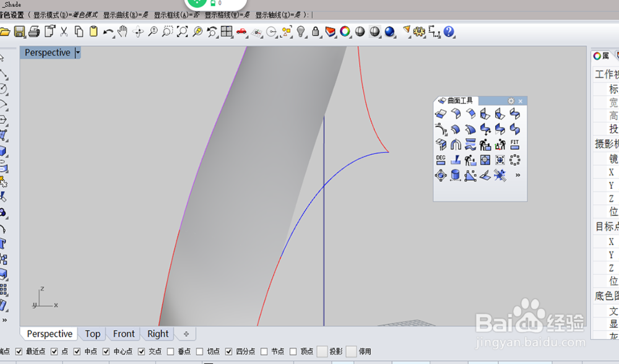
Task: Click the DEC icon in surface tools panel
Action: 441,160
